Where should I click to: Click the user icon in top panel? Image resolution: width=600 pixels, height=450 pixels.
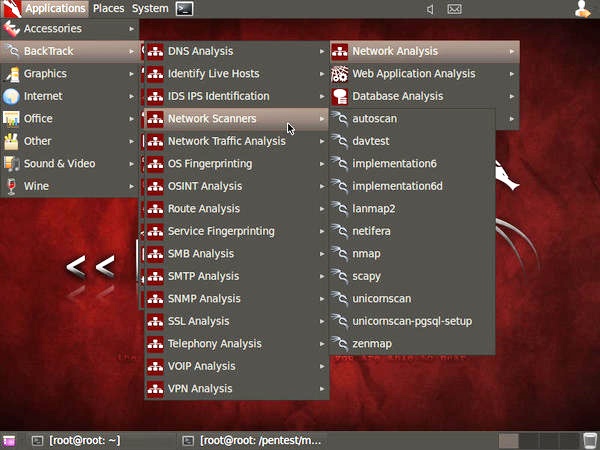pos(582,8)
